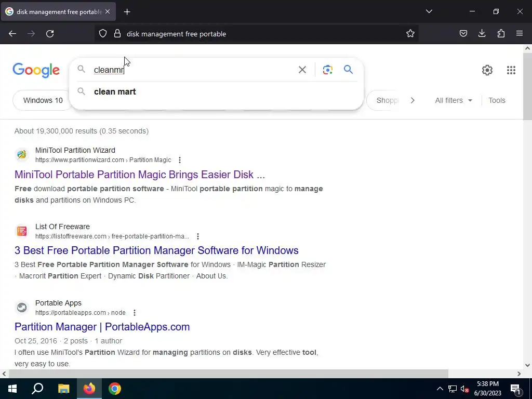Expand the list all tabs chevron
This screenshot has width=532, height=399.
pos(429,11)
